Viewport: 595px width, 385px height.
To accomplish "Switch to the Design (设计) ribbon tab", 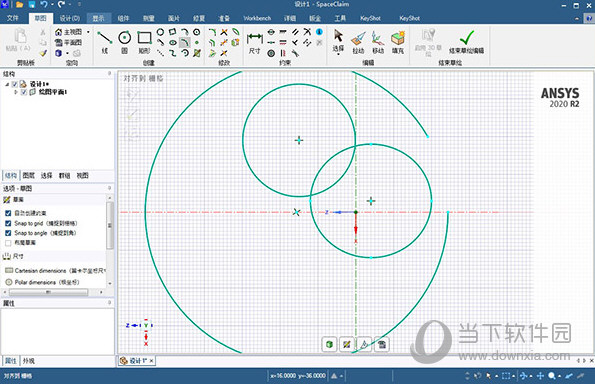I will tap(70, 18).
